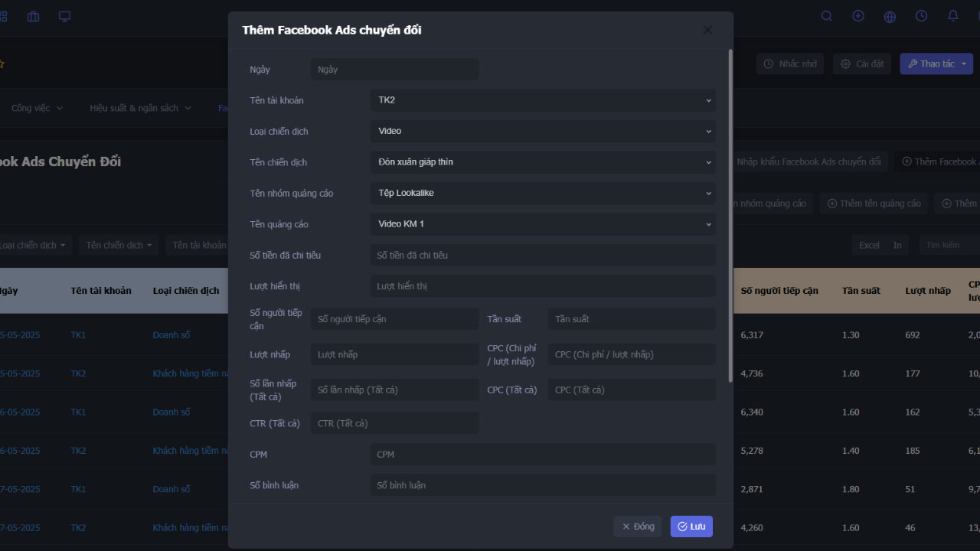Click the favorite star icon
Image resolution: width=980 pixels, height=551 pixels.
tap(2, 64)
